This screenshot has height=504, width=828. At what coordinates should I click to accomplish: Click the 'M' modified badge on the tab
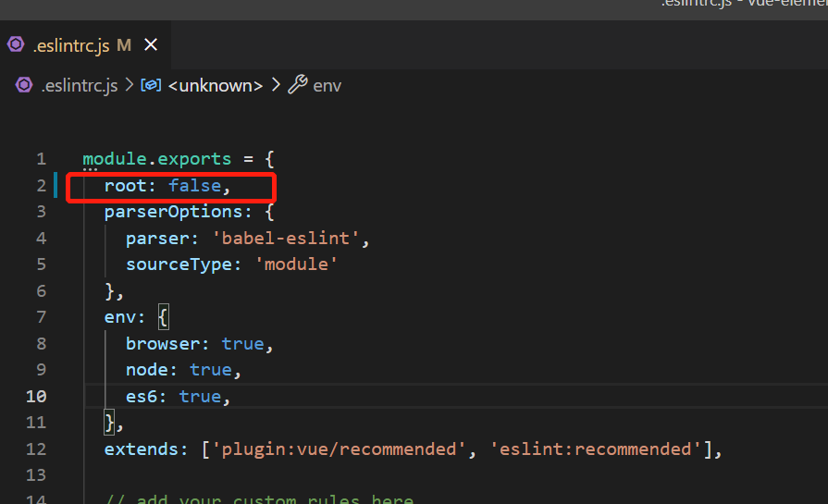(x=124, y=45)
